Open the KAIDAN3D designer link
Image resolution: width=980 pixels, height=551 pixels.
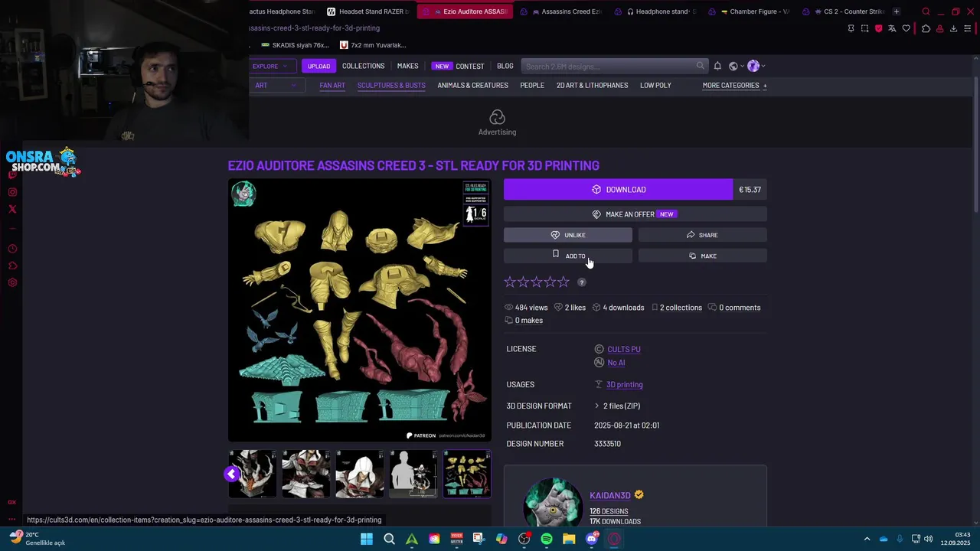coord(610,495)
